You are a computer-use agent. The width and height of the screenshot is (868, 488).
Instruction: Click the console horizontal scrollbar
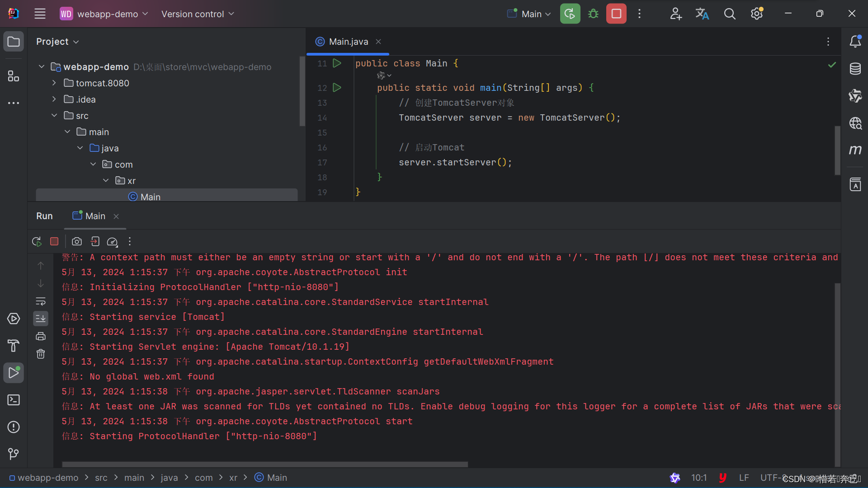coord(264,464)
